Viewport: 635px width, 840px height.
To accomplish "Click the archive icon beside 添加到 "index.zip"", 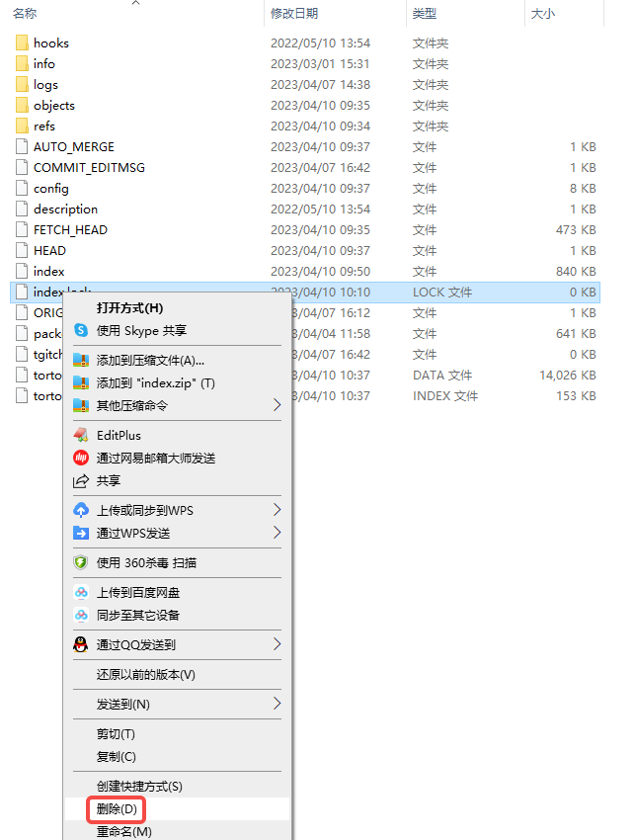I will coord(81,383).
